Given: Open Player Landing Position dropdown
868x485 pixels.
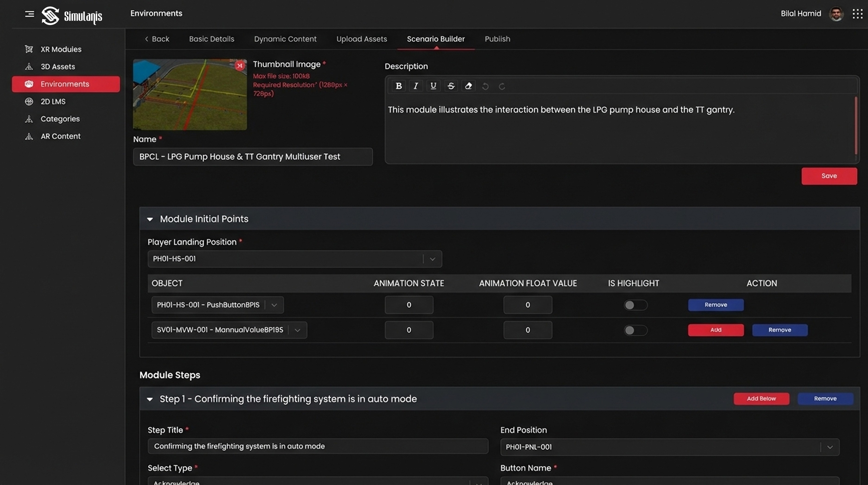Looking at the screenshot, I should click(432, 259).
